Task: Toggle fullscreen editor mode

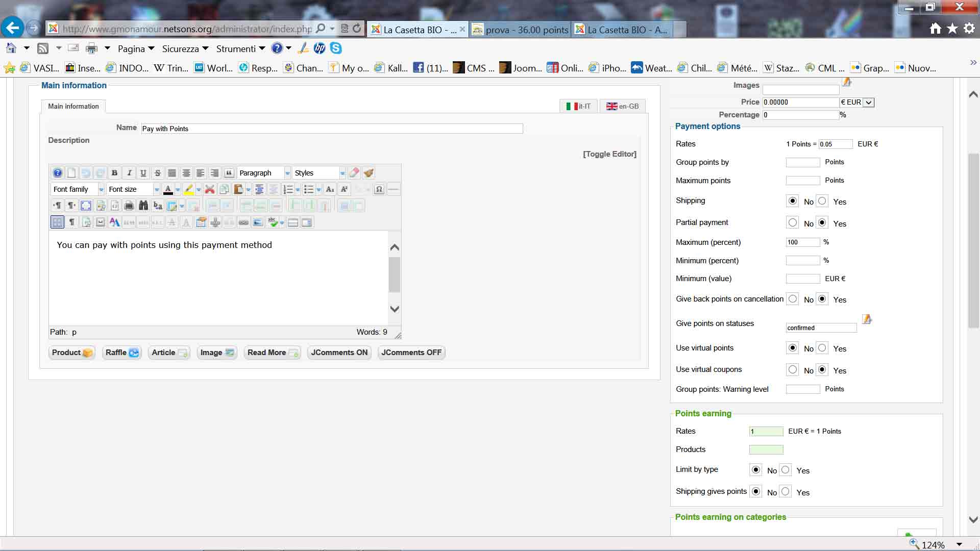Action: click(86, 206)
